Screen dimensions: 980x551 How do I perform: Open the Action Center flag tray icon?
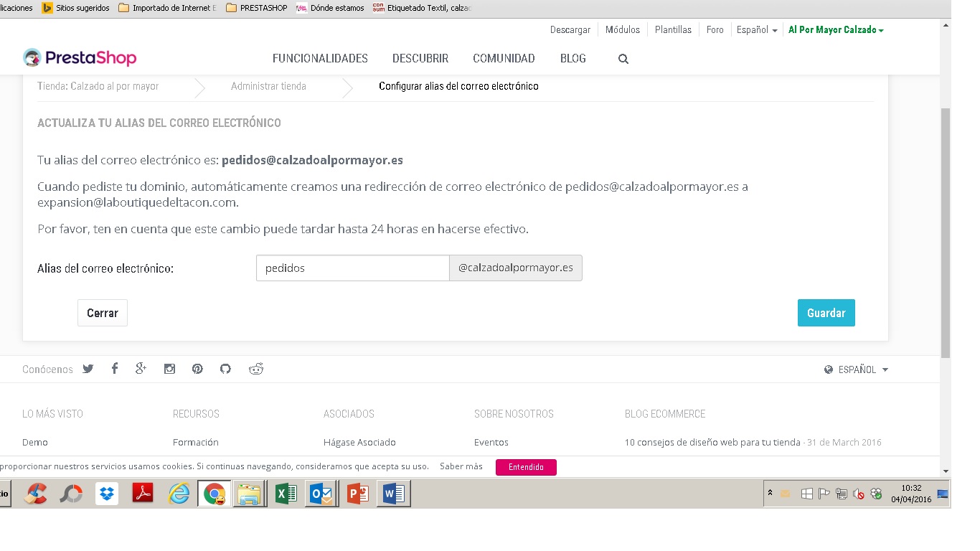click(824, 494)
